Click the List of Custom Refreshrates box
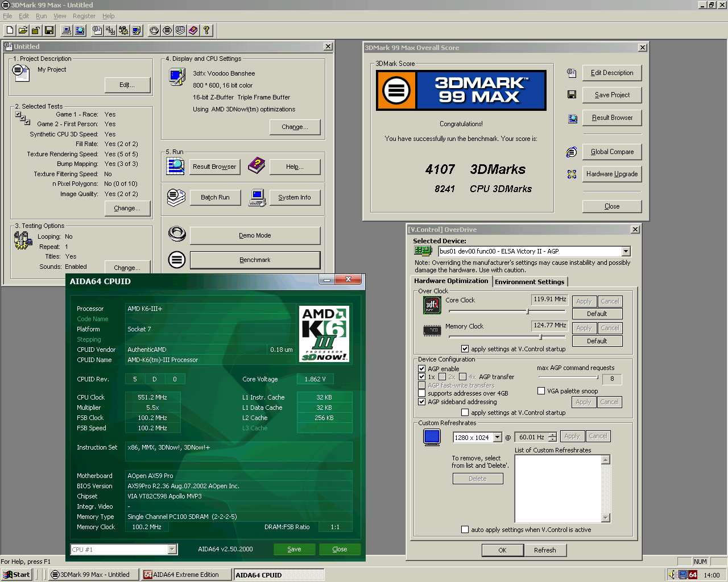 [x=562, y=489]
